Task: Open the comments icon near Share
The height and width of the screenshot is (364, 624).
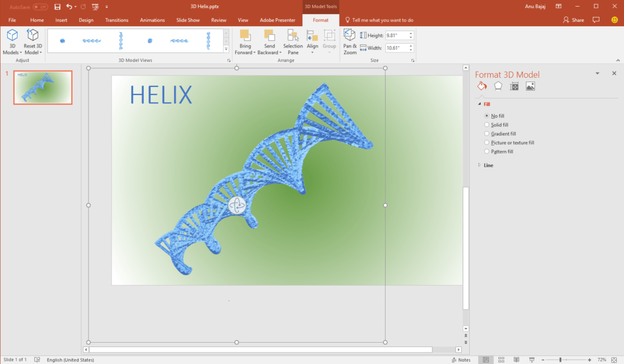Action: click(596, 20)
